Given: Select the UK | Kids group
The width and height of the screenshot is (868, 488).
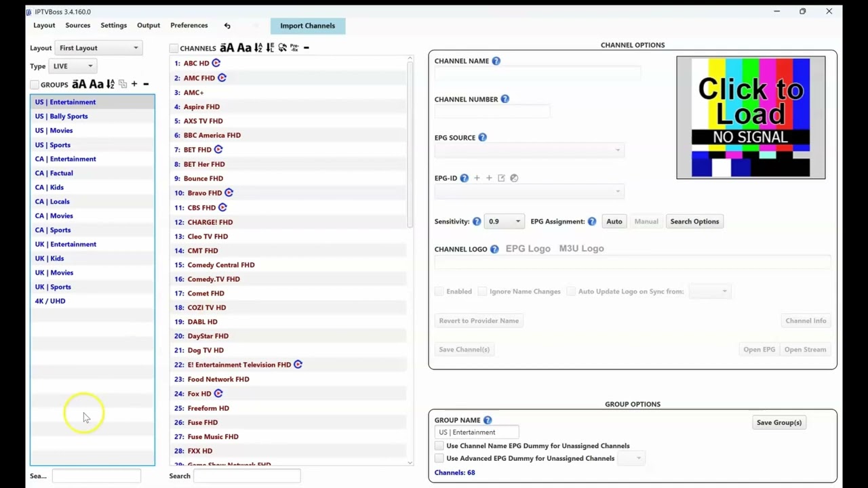Looking at the screenshot, I should [x=92, y=259].
